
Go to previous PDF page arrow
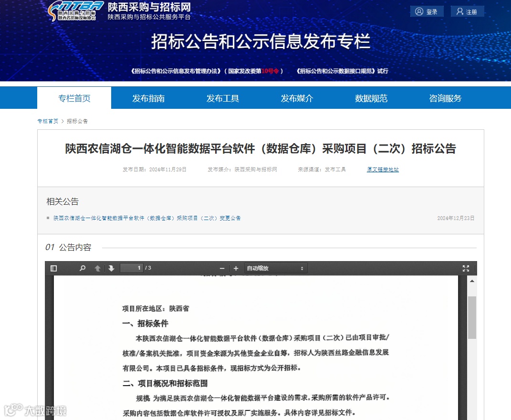tap(97, 268)
